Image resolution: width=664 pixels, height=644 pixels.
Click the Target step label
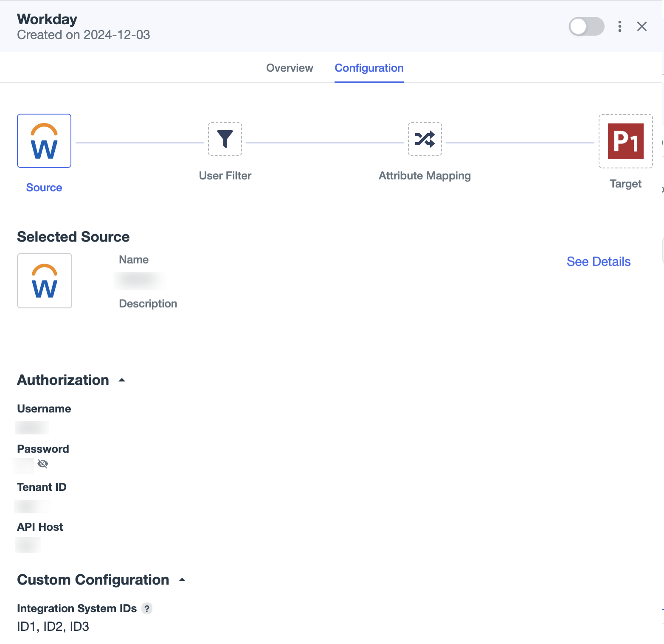point(626,184)
